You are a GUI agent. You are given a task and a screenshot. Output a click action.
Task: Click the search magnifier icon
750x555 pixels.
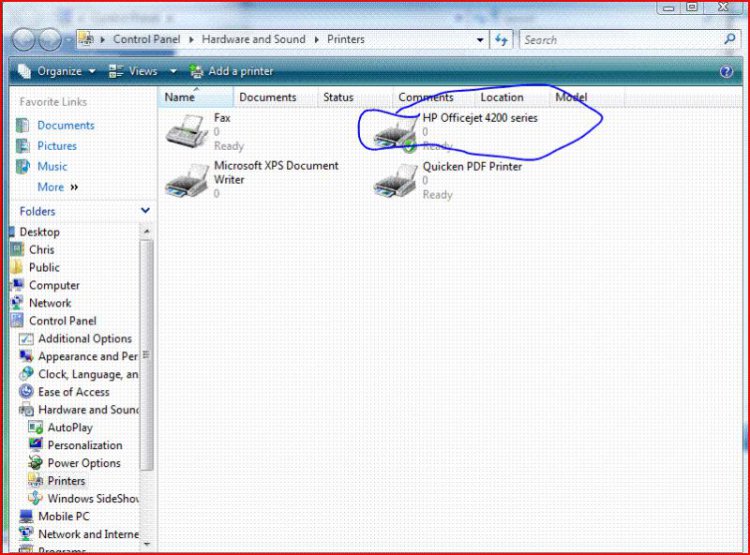(x=730, y=40)
